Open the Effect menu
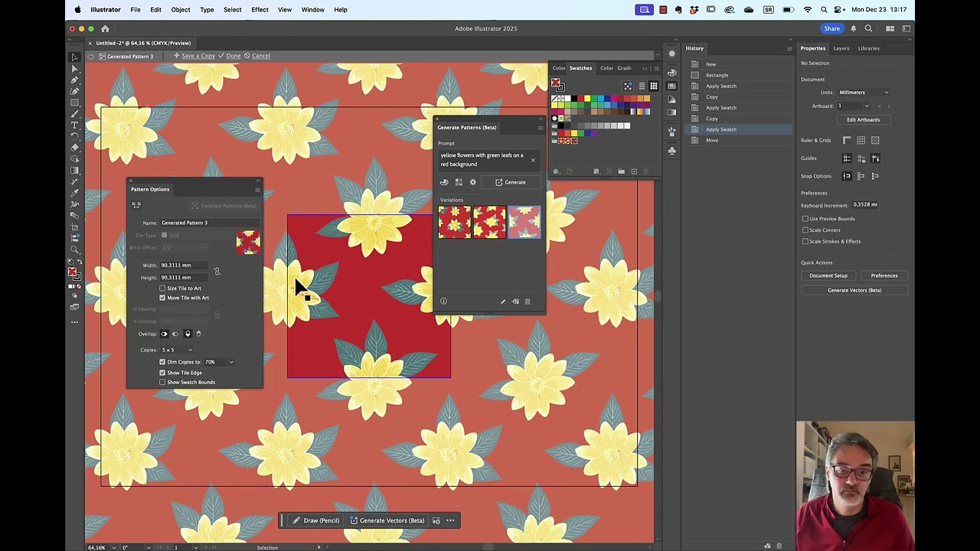 tap(260, 9)
